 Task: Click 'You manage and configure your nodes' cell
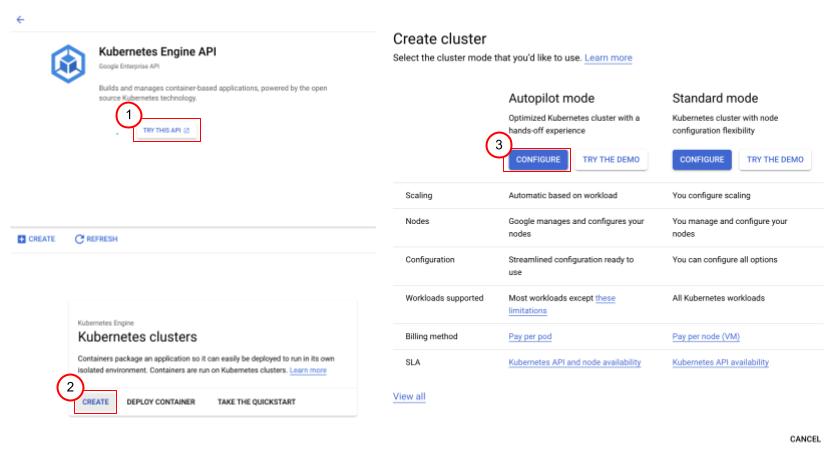(729, 228)
